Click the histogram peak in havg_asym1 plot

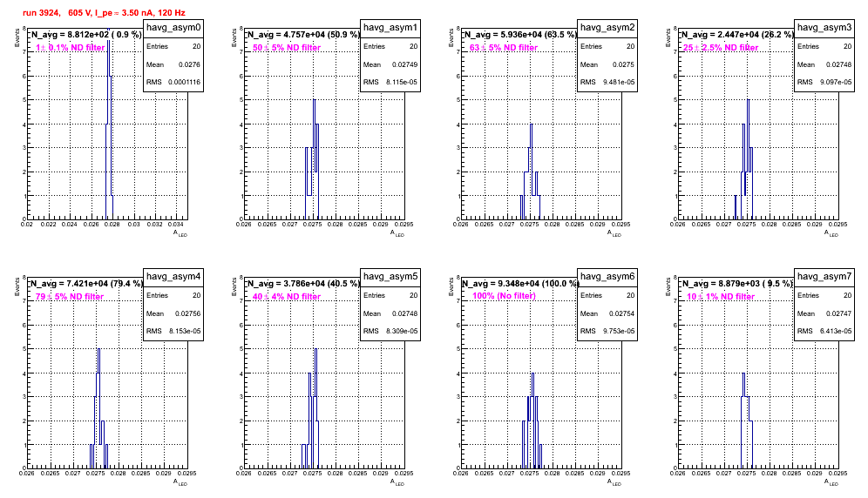pos(315,100)
